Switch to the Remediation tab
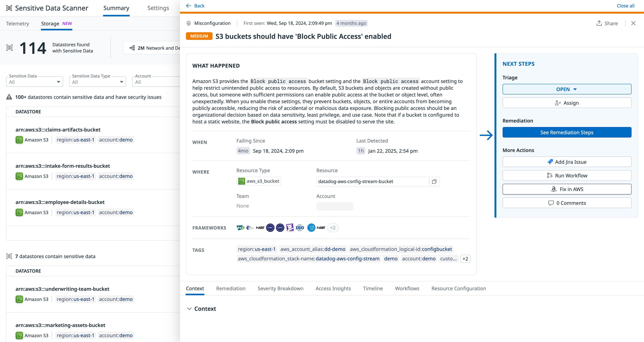644x342 pixels. point(230,288)
